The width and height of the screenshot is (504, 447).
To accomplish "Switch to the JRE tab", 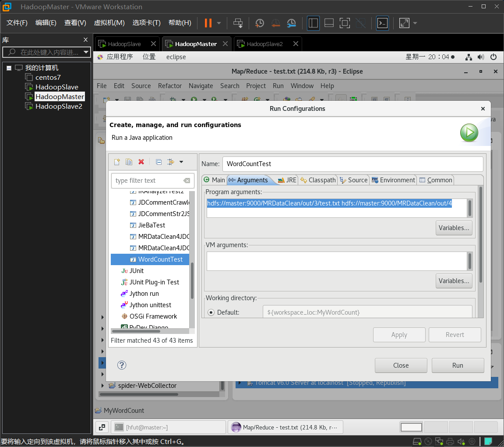I will [x=287, y=180].
